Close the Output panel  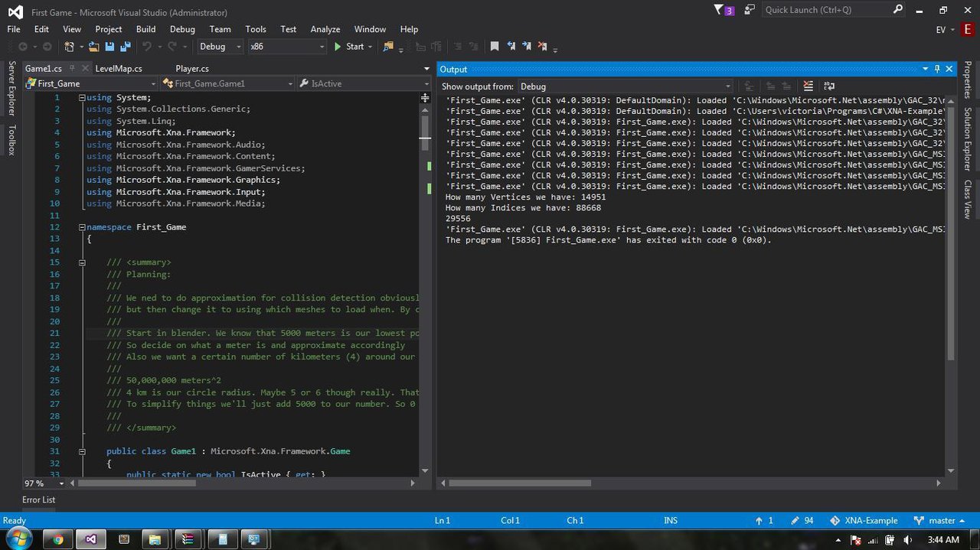(x=949, y=69)
